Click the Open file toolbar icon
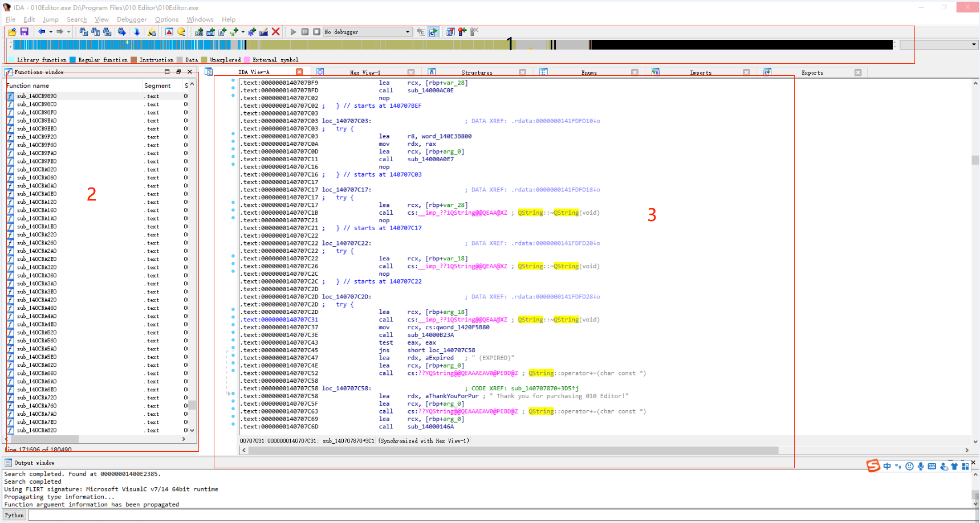Viewport: 980px width, 523px height. (12, 32)
